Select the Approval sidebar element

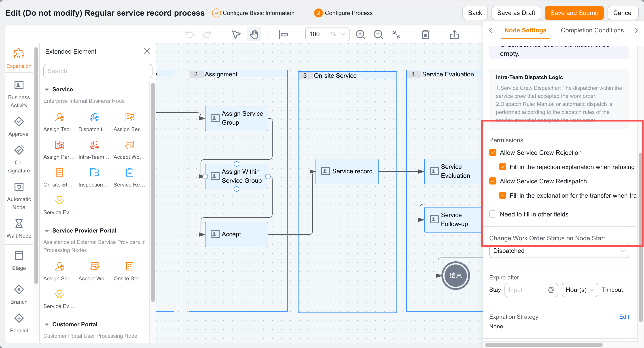(x=19, y=127)
